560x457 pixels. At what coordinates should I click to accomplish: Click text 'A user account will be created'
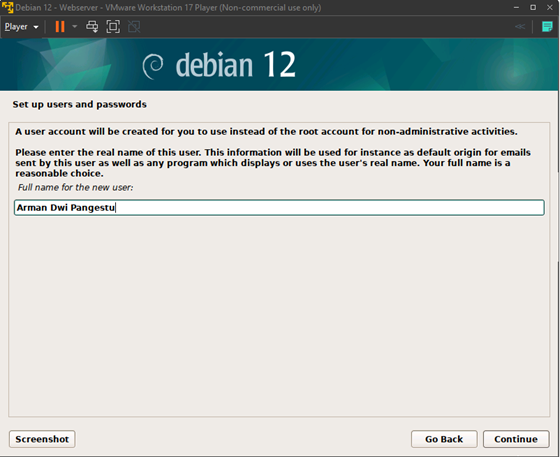tap(266, 131)
